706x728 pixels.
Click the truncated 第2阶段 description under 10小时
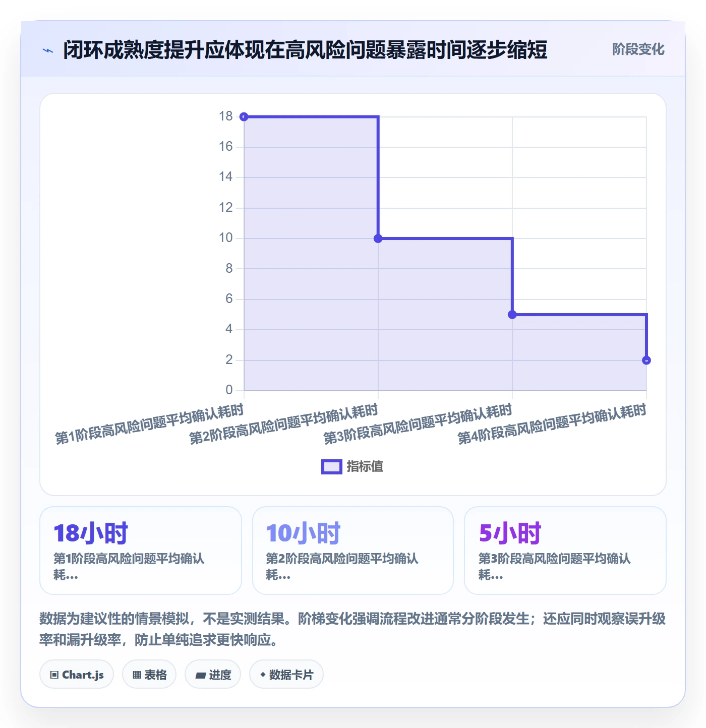(x=342, y=567)
